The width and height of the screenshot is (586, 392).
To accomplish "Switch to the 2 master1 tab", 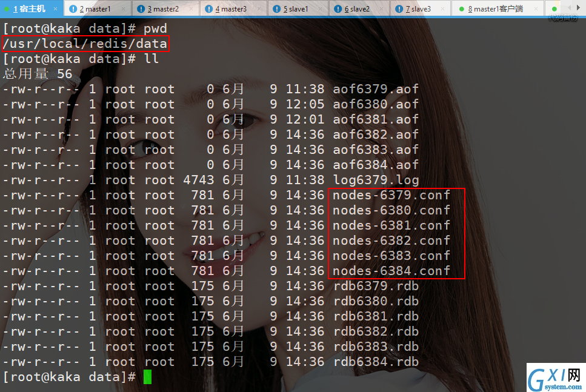I will click(x=98, y=8).
